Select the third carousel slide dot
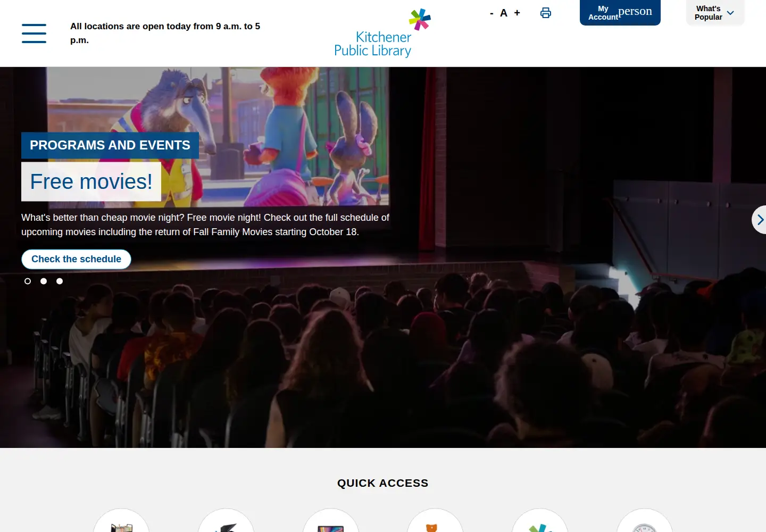The width and height of the screenshot is (766, 532). coord(60,281)
